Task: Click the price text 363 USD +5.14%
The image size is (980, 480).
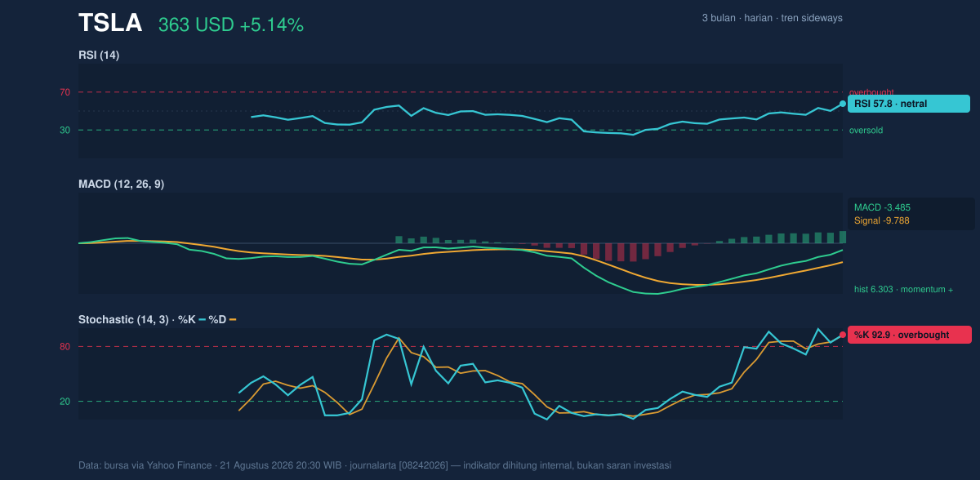Action: click(x=231, y=25)
